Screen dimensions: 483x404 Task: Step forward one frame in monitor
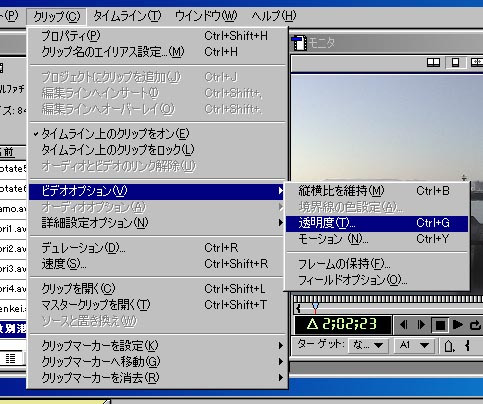click(x=421, y=324)
